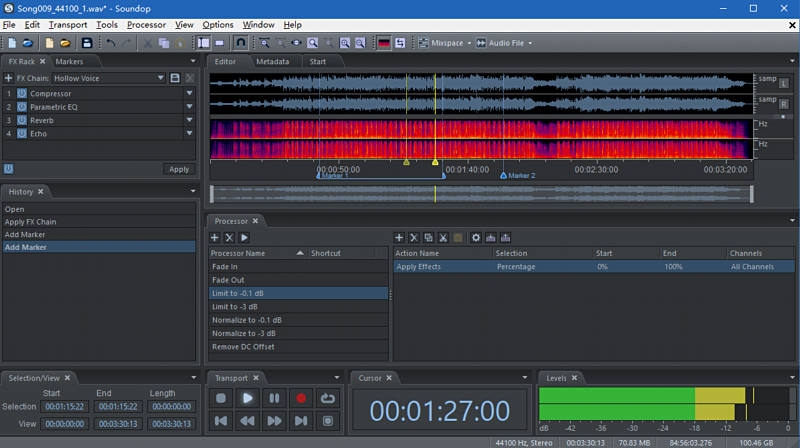800x448 pixels.
Task: Remove the selected action from action list
Action: click(414, 238)
